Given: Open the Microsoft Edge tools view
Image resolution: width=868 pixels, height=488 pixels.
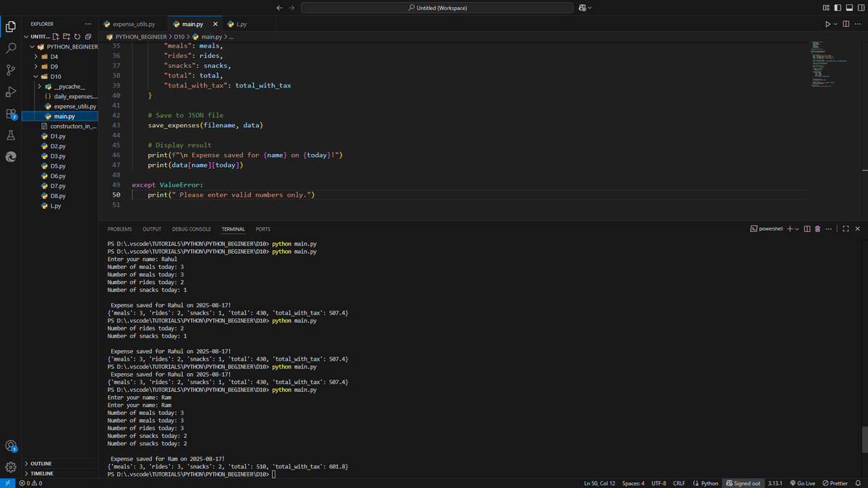Looking at the screenshot, I should click(x=11, y=157).
